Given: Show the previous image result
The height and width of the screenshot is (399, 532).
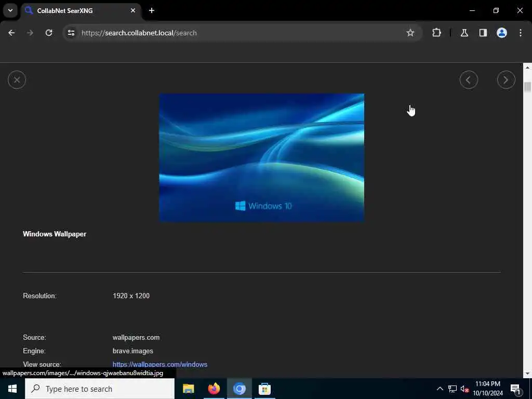Looking at the screenshot, I should (x=469, y=79).
